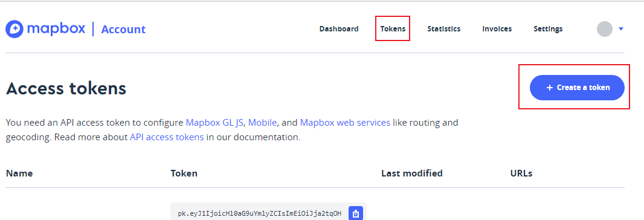Click the Create a token button

pyautogui.click(x=577, y=88)
